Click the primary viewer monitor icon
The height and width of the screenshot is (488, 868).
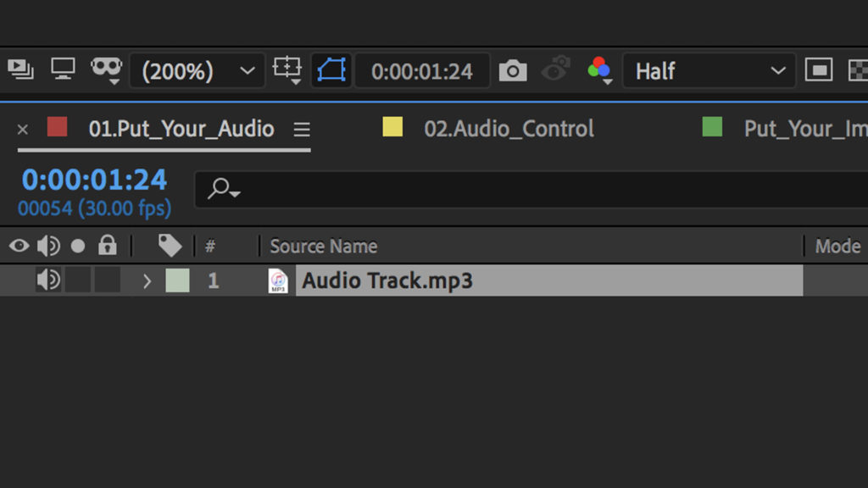pos(63,69)
